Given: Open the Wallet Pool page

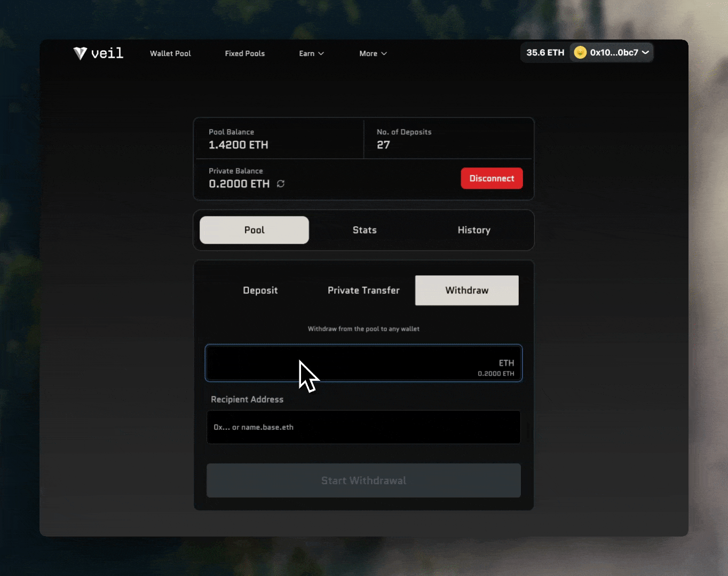Looking at the screenshot, I should [170, 53].
